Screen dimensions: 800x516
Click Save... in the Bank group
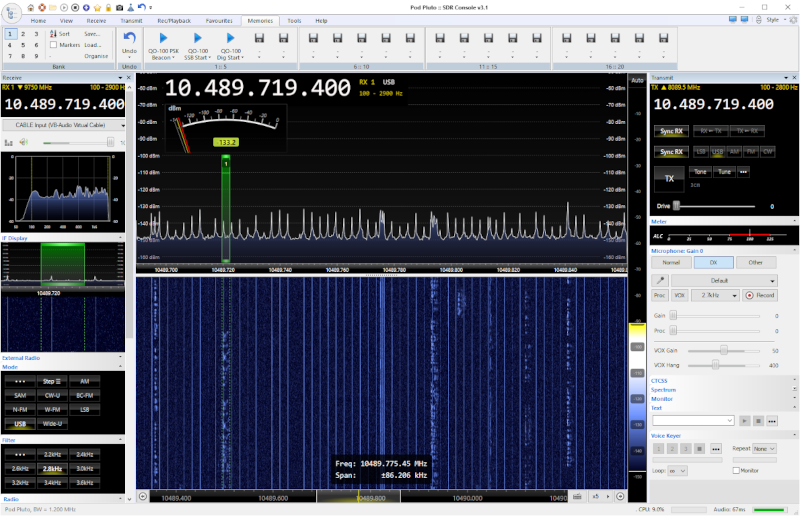click(x=92, y=34)
